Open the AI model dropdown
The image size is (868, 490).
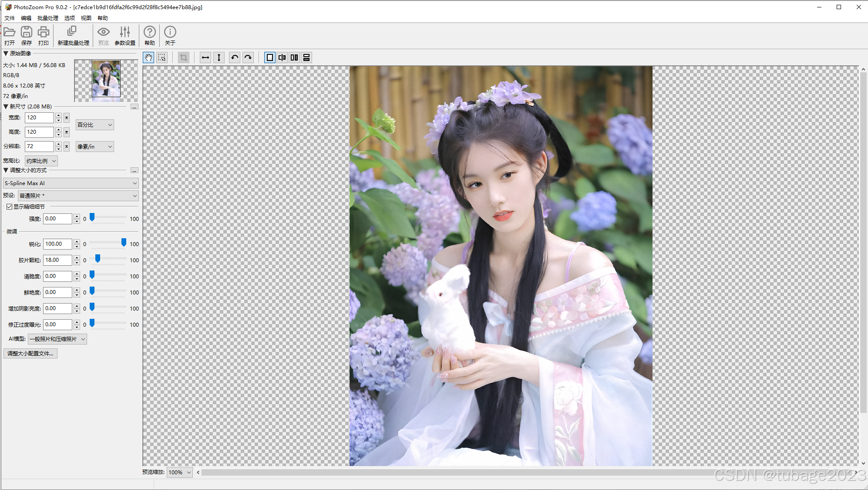click(57, 339)
